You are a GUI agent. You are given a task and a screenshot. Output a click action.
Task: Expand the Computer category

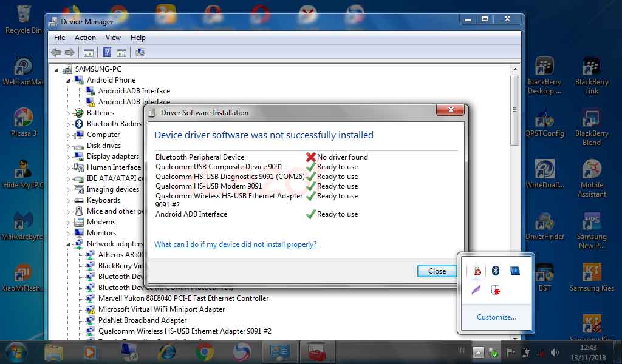[68, 135]
